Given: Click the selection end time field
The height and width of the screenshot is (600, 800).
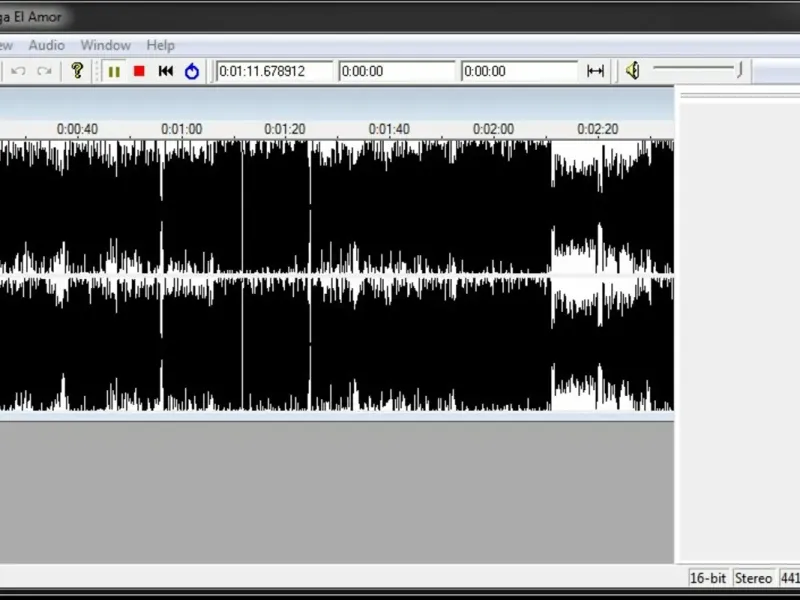Looking at the screenshot, I should pyautogui.click(x=519, y=71).
